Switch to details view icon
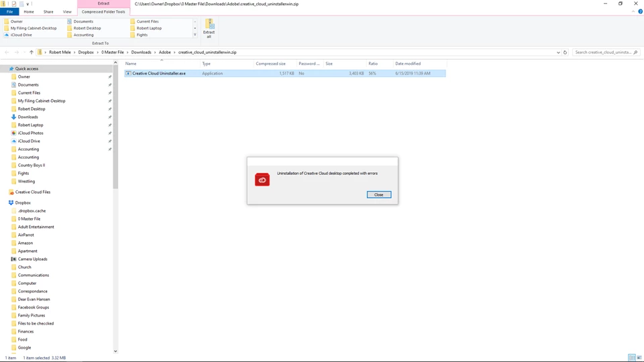 [632, 358]
